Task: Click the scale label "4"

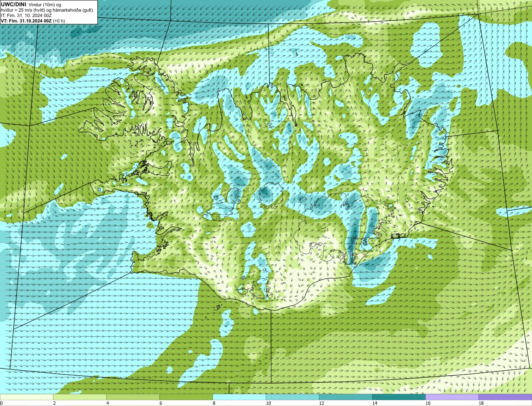Action: pyautogui.click(x=108, y=403)
